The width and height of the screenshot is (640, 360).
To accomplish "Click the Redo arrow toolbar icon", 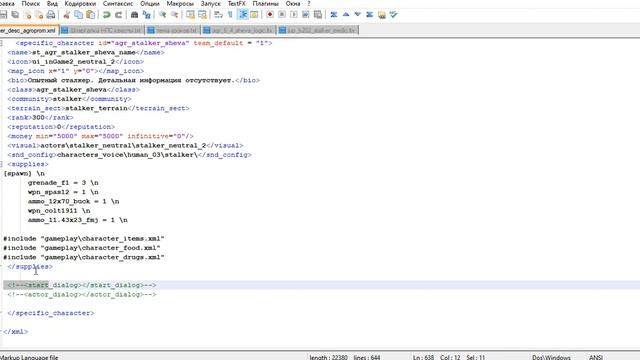I will [118, 15].
